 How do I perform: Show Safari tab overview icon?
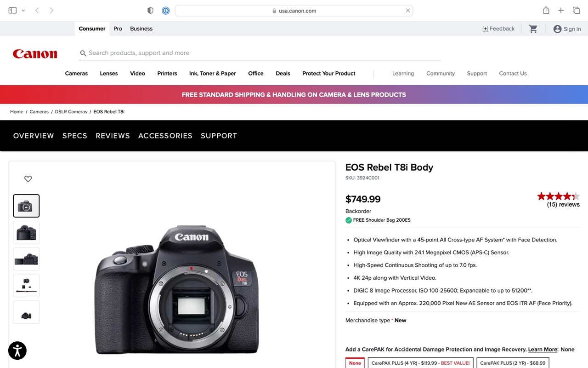coord(576,11)
